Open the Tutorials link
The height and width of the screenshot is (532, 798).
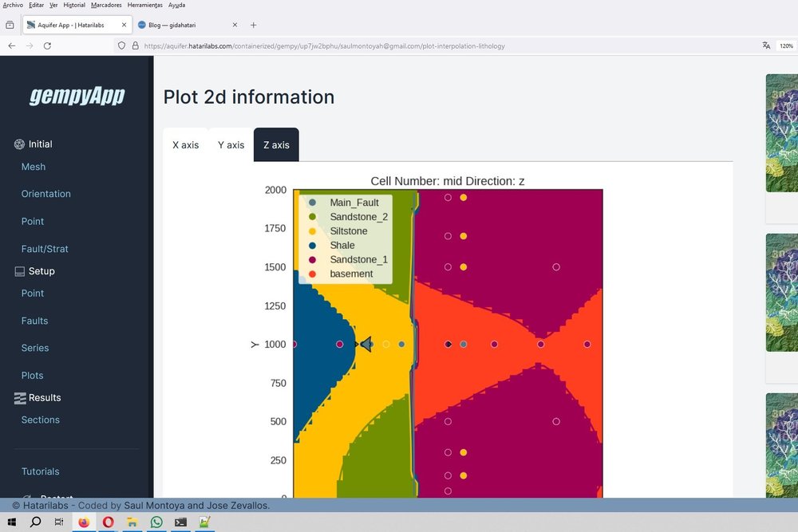click(40, 471)
